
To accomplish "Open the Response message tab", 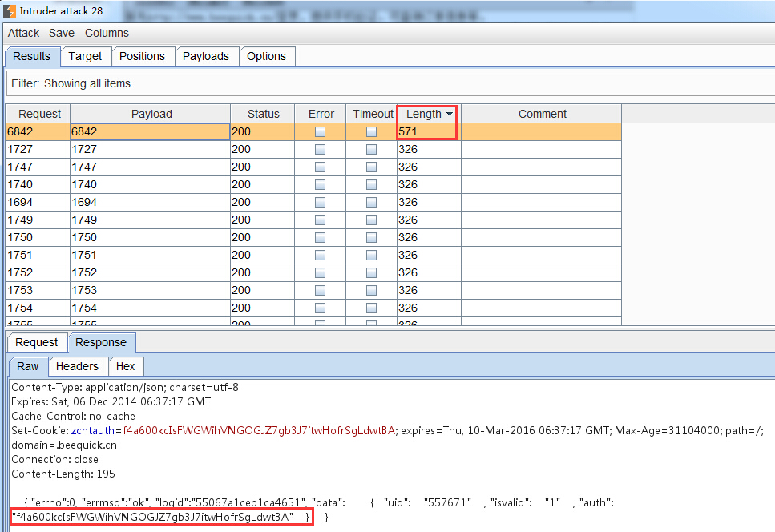I will [101, 342].
